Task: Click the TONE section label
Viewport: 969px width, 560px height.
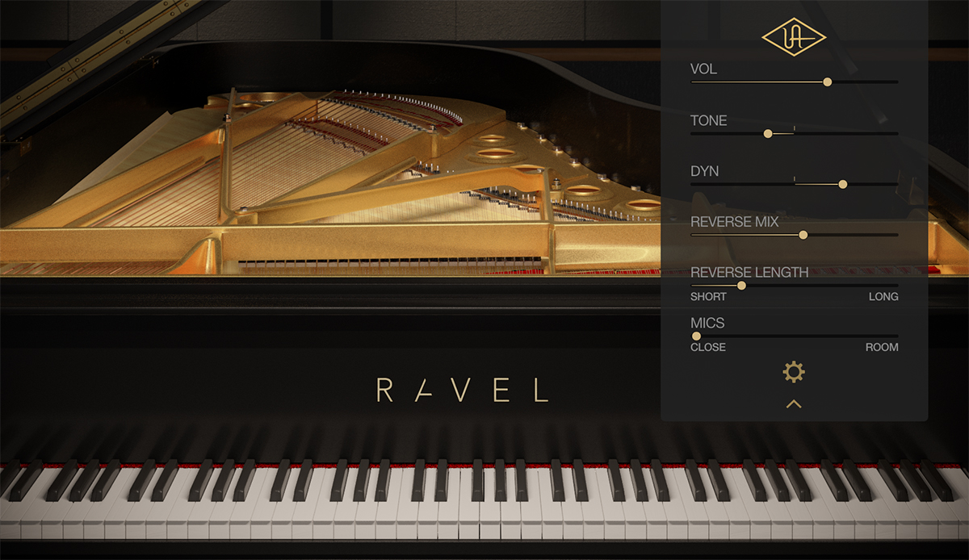Action: click(x=708, y=120)
